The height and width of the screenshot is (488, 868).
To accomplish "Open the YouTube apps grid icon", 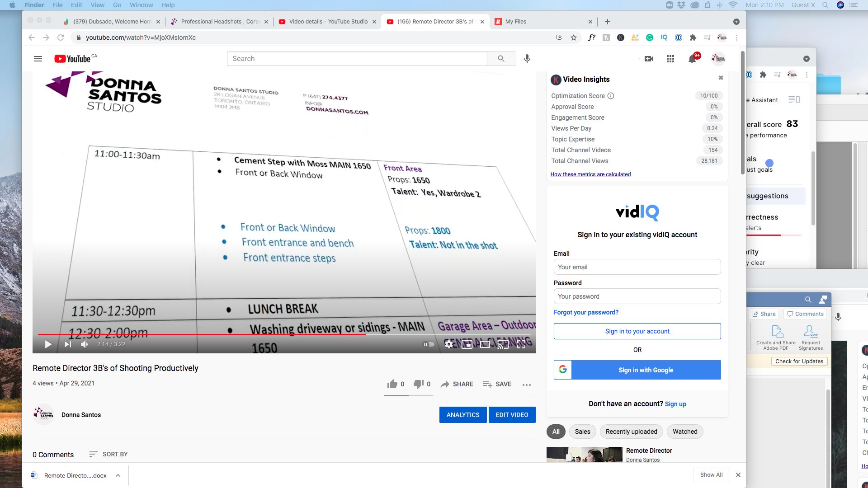I will 670,59.
